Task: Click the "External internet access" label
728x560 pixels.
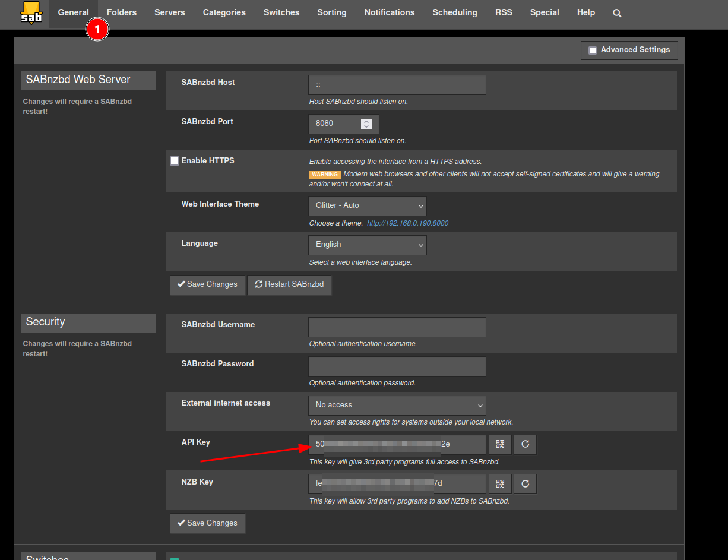Action: (x=226, y=403)
